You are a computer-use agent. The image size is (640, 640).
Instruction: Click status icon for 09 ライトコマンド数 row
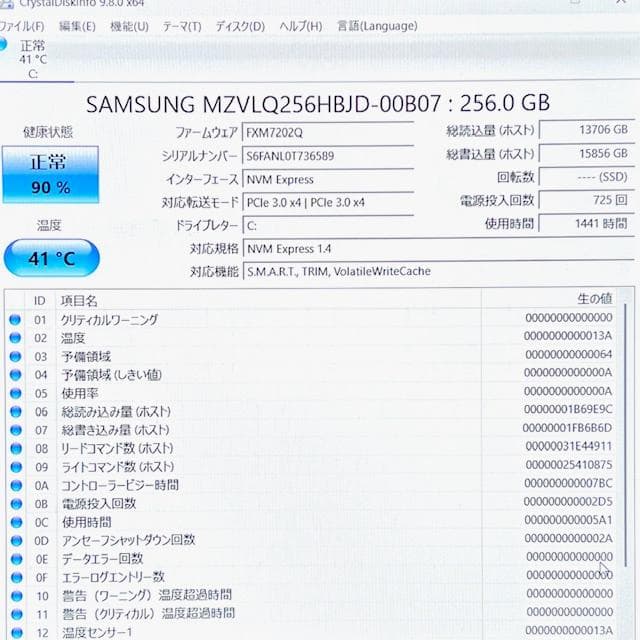coord(16,467)
